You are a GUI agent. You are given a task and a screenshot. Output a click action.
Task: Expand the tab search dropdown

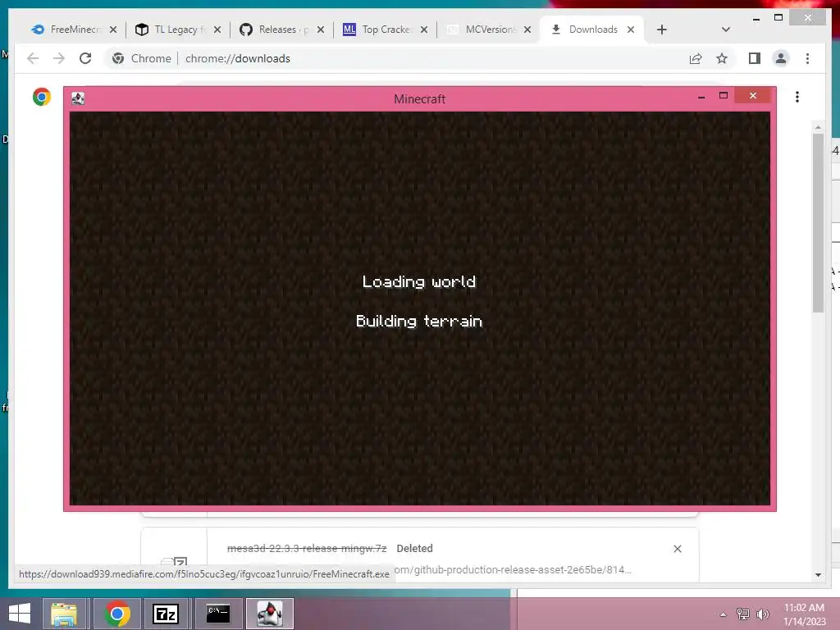[x=725, y=30]
